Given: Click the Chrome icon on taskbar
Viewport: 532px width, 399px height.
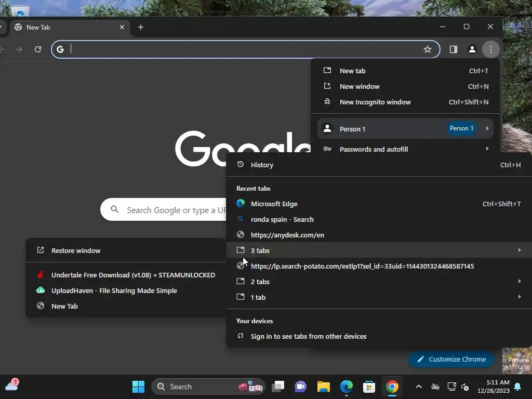Looking at the screenshot, I should (392, 387).
